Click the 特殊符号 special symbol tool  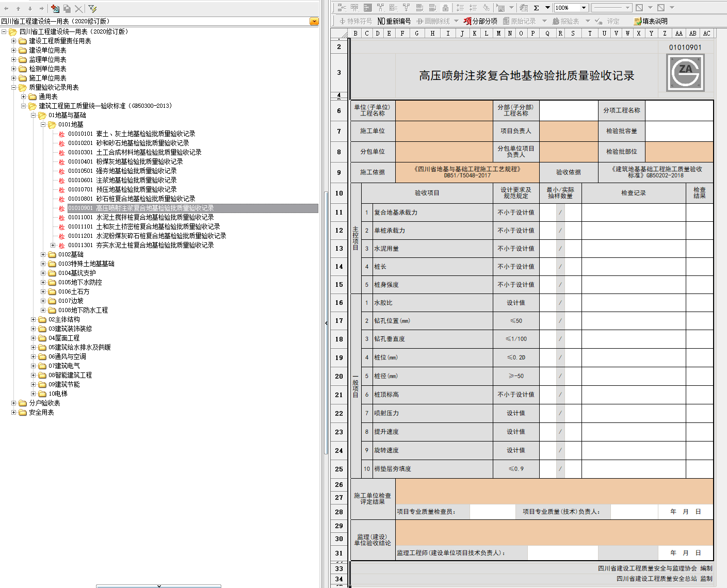[x=356, y=21]
